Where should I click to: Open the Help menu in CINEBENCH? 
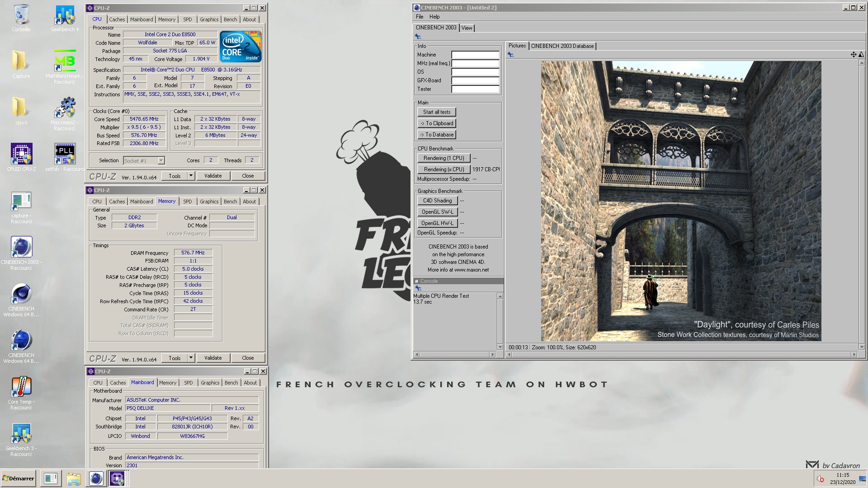tap(434, 17)
